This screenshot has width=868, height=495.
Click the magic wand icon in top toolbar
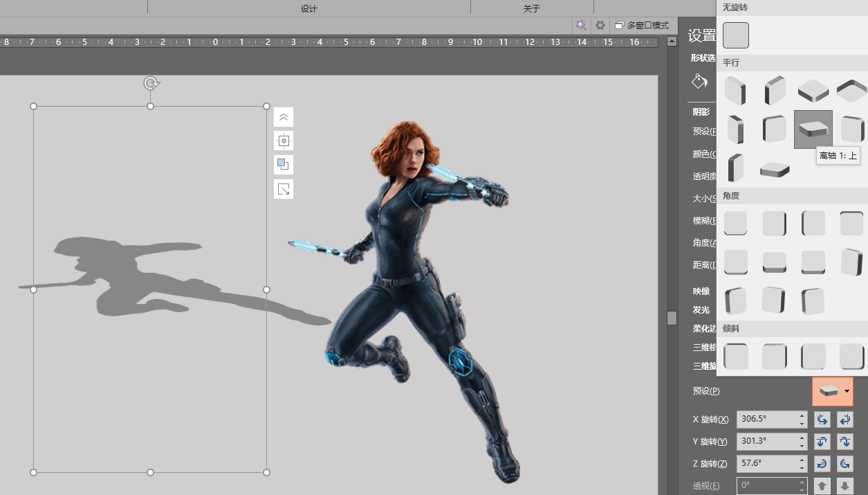581,25
